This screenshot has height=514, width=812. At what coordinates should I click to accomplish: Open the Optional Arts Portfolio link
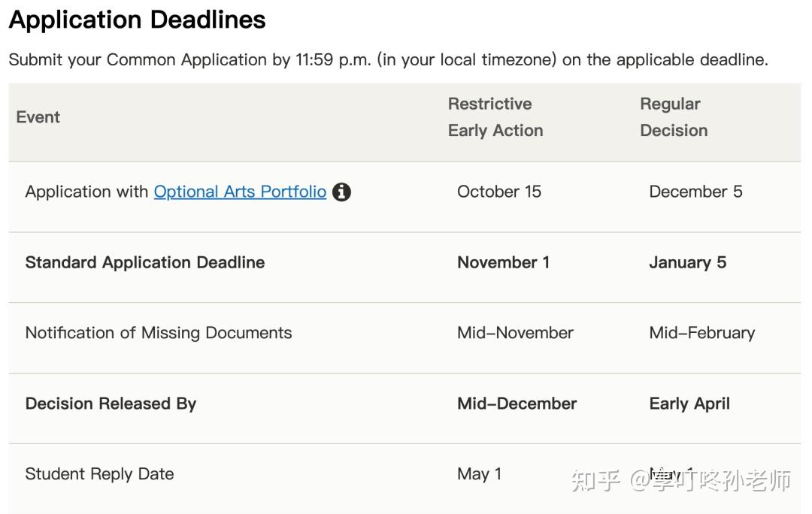[x=240, y=192]
